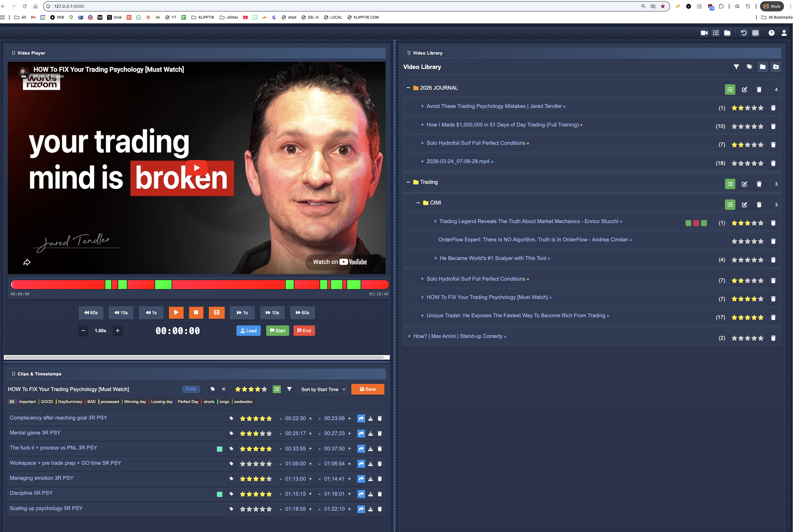The height and width of the screenshot is (532, 793).
Task: Click the add folder plus icon in library
Action: (x=776, y=67)
